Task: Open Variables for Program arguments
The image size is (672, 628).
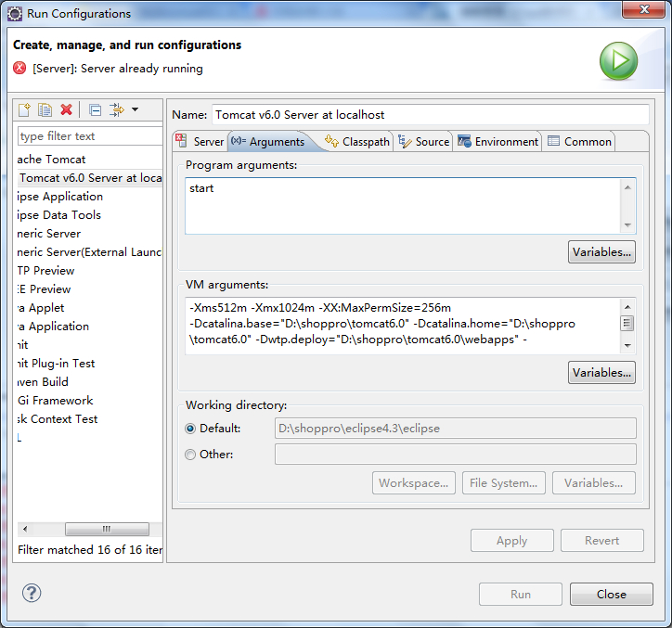Action: pyautogui.click(x=601, y=252)
